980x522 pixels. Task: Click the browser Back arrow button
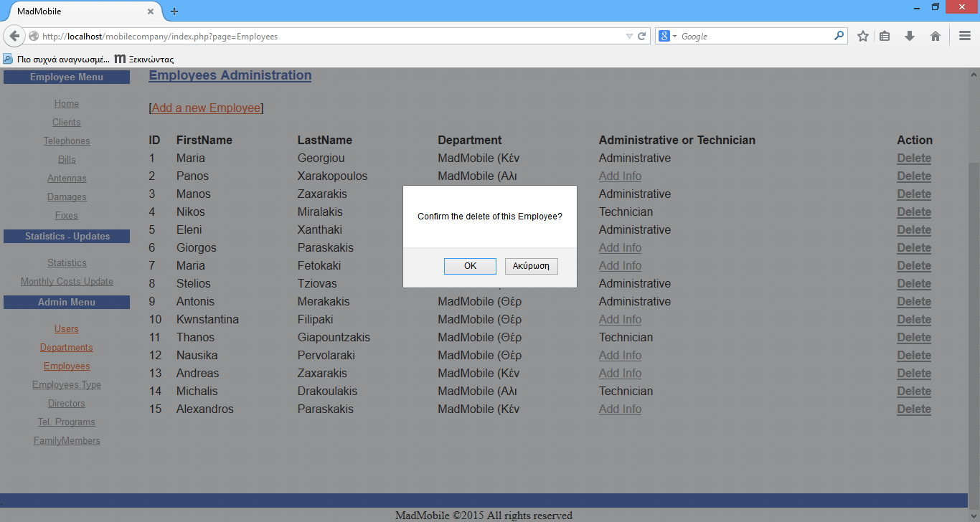click(14, 36)
